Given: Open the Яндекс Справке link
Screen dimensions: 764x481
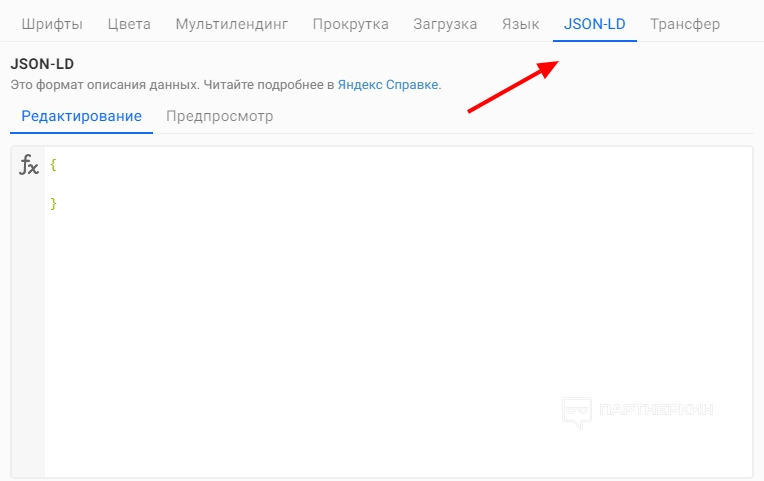Looking at the screenshot, I should click(x=388, y=85).
